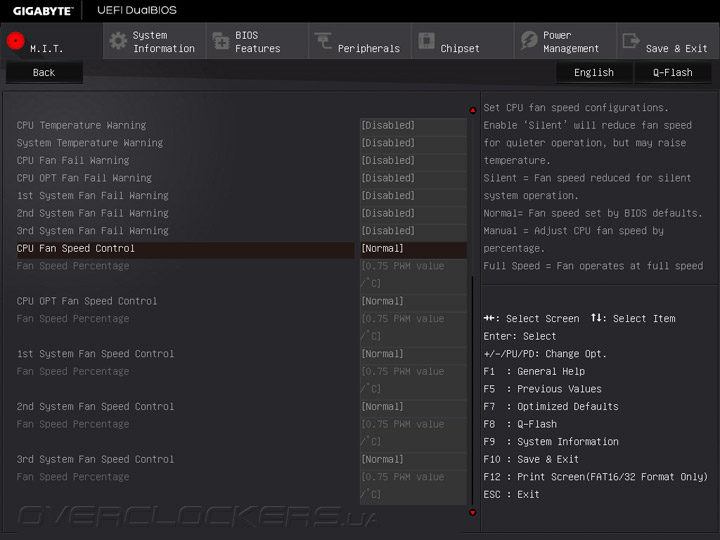Click the F7 Optimized Defaults help line
Viewport: 720px width, 540px height.
[551, 407]
